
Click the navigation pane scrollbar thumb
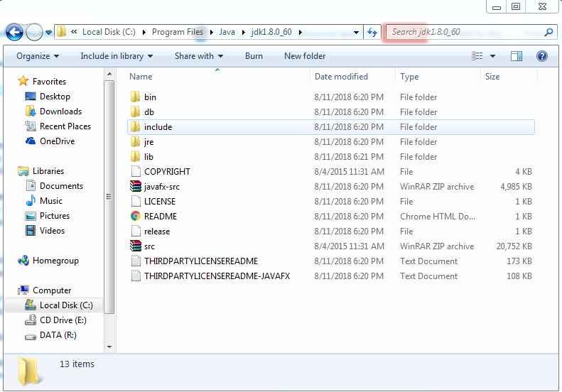click(109, 197)
